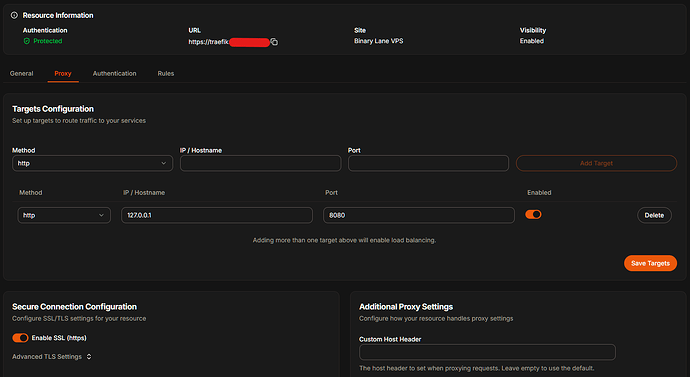Toggle the Advanced TLS Settings chevron icon
Image resolution: width=690 pixels, height=377 pixels.
pos(89,356)
